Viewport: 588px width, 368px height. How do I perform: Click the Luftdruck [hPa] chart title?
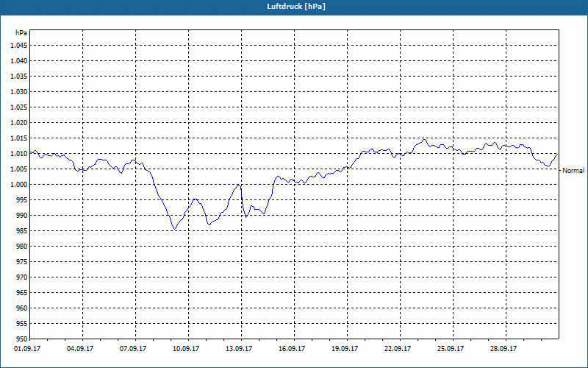[x=296, y=7]
